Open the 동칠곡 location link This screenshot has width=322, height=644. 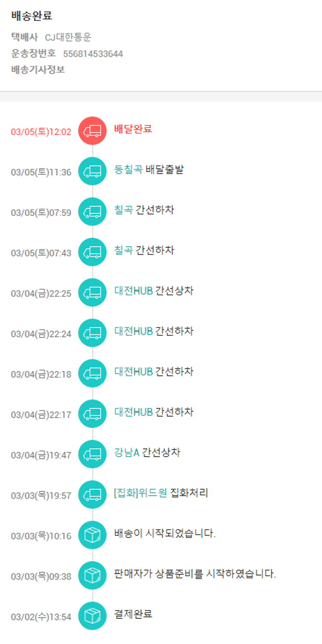tap(128, 170)
